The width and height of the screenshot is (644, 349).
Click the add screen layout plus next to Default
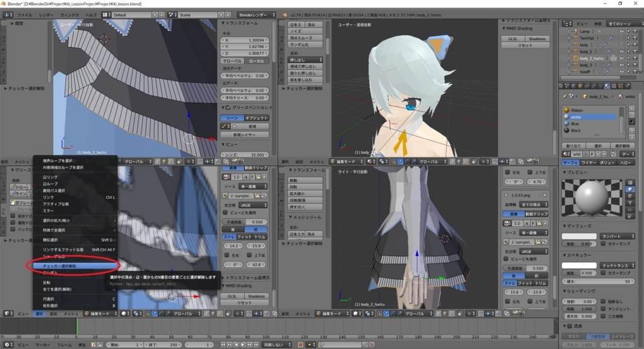[155, 15]
